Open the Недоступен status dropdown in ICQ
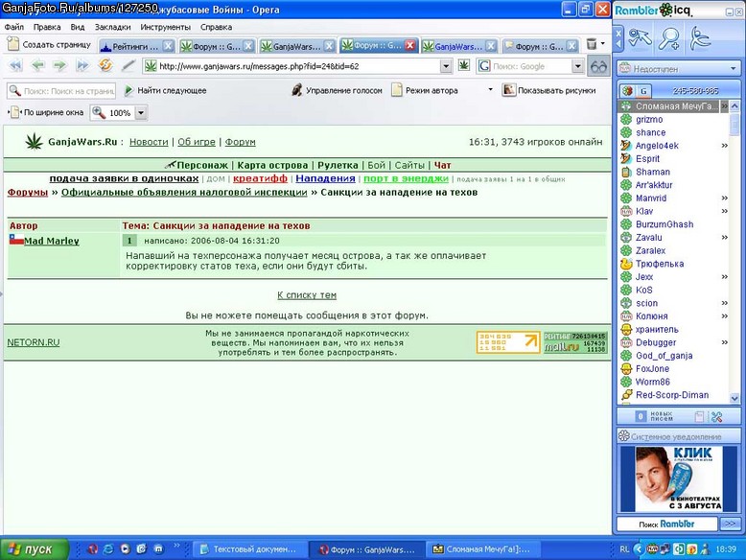 click(x=679, y=69)
